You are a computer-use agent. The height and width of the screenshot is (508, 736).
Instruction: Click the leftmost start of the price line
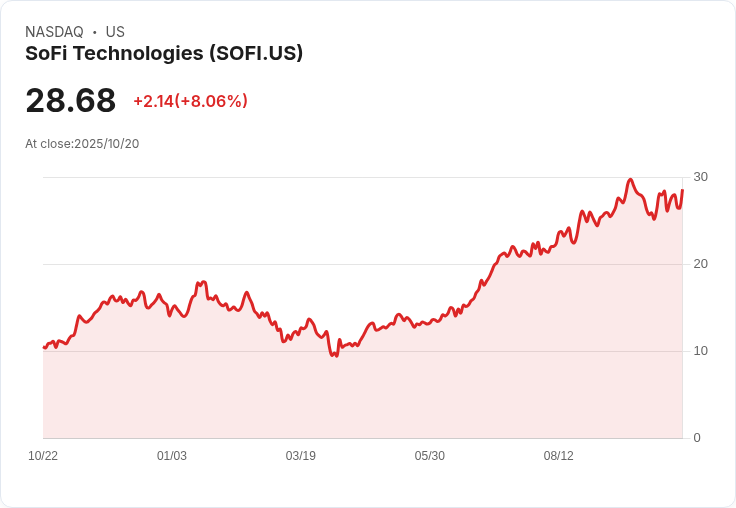tap(44, 347)
